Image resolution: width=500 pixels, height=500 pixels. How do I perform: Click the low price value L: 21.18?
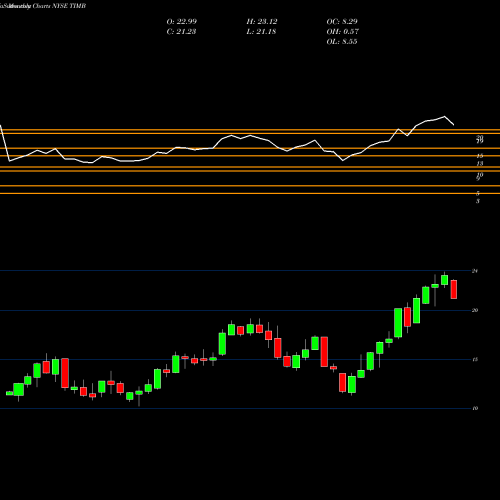coord(261,32)
